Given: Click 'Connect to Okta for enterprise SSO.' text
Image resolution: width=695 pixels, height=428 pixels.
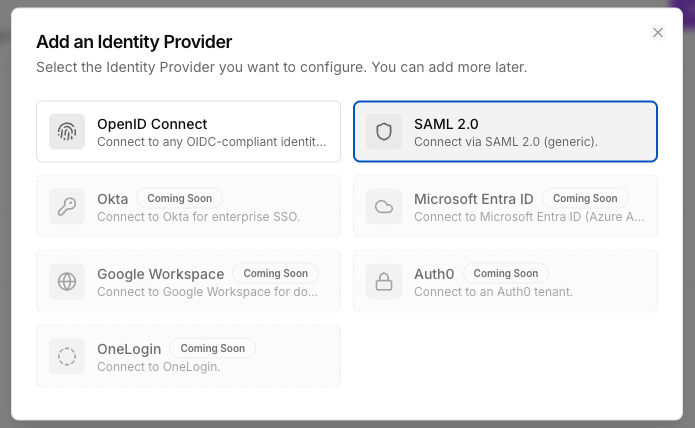Looking at the screenshot, I should [x=199, y=217].
